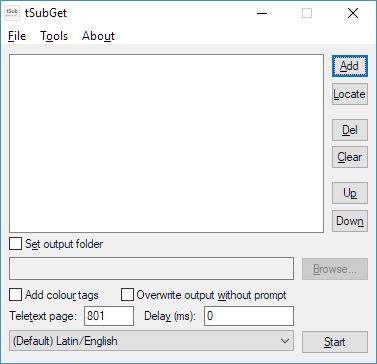Click the Delay (ms) input field

249,316
